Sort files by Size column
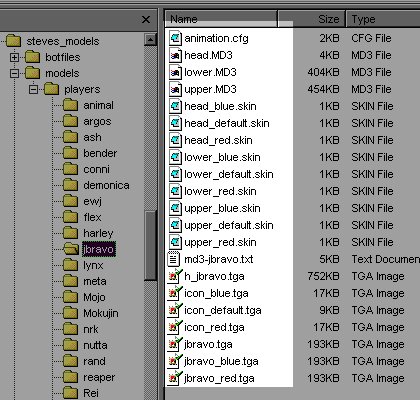420x400 pixels. tap(312, 19)
